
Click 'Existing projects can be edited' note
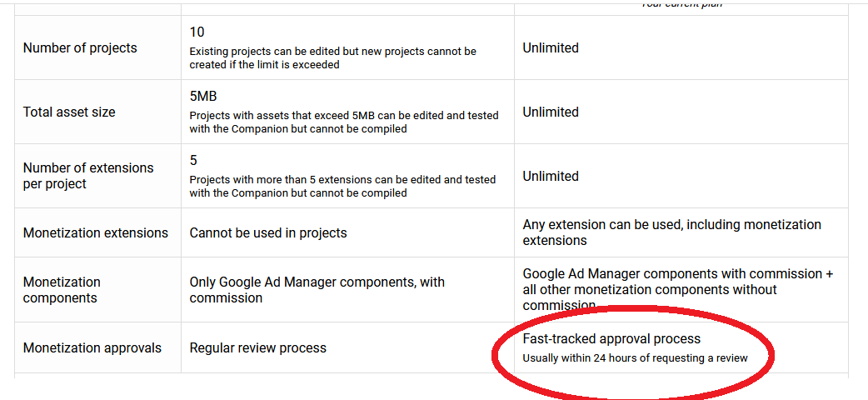[332, 58]
